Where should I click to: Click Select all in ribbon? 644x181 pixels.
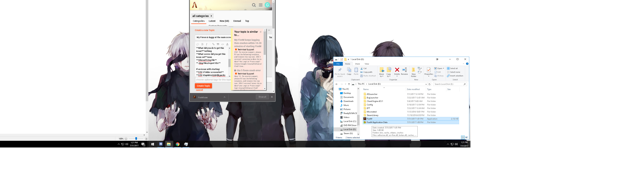(x=452, y=68)
